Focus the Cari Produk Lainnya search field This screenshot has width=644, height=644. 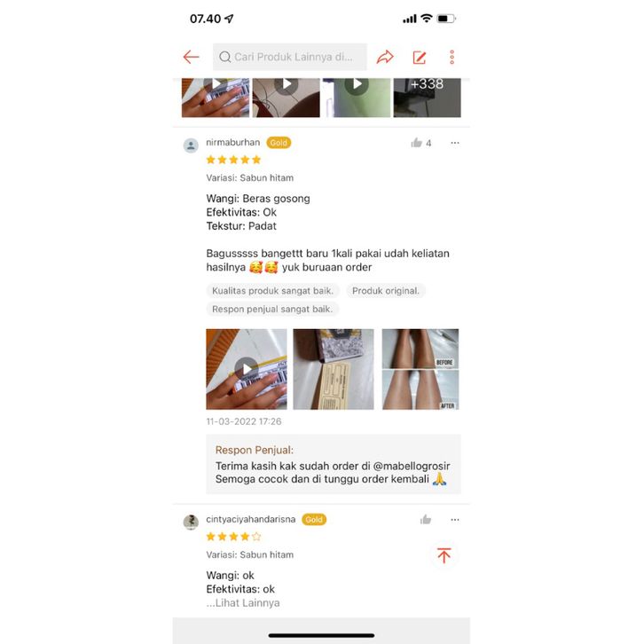click(289, 57)
